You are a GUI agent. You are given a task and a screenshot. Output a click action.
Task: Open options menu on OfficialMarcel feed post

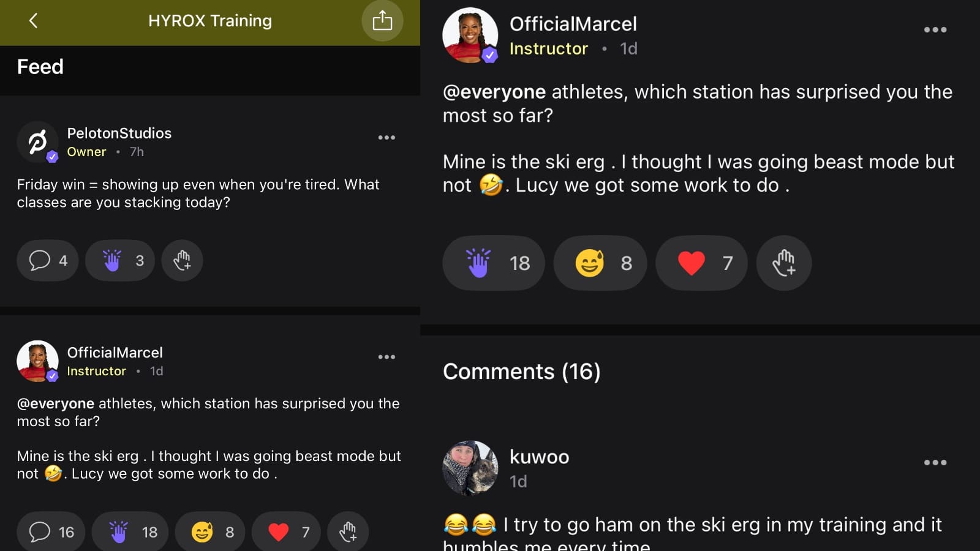386,357
